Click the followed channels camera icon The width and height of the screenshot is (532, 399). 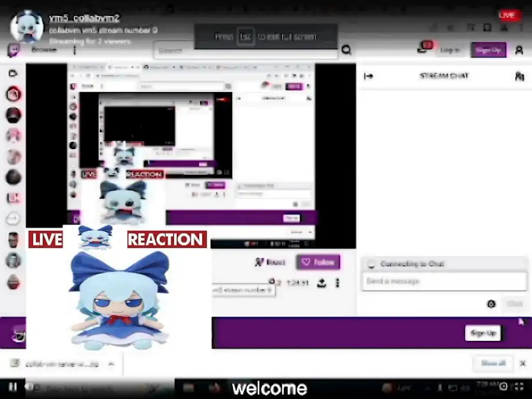(x=13, y=73)
